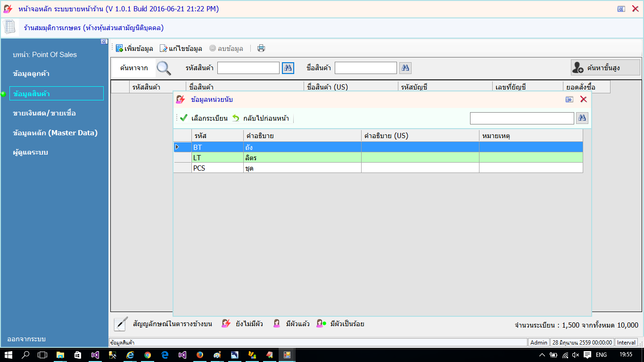This screenshot has width=644, height=362.
Task: Collapse the left sidebar panel
Action: click(x=104, y=41)
